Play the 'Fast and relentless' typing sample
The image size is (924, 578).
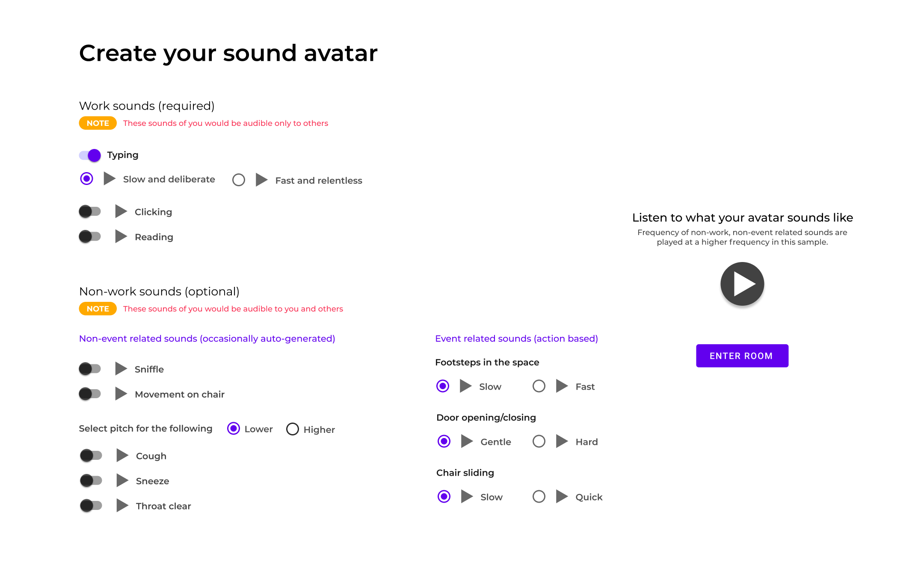pyautogui.click(x=261, y=180)
